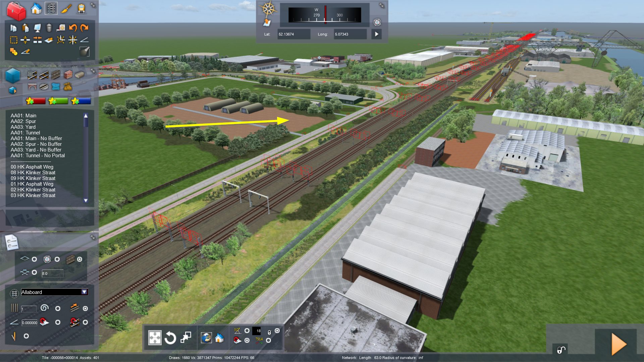Select the gradient edit pencil tool
644x362 pixels.
pos(25,52)
